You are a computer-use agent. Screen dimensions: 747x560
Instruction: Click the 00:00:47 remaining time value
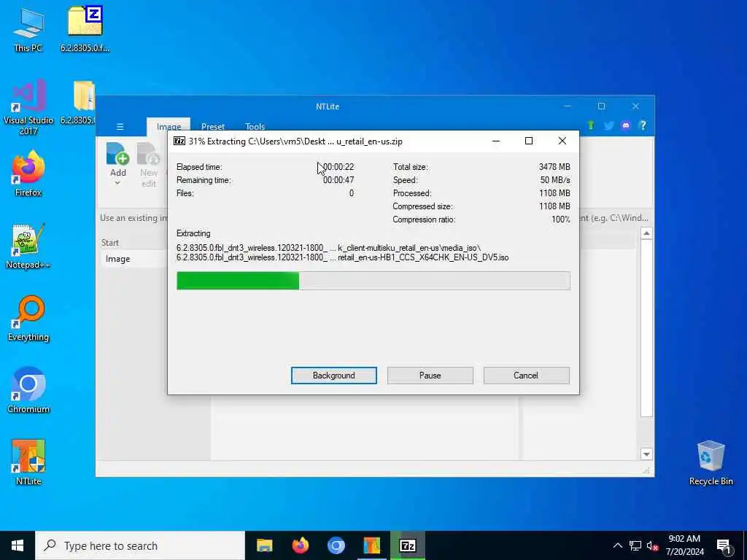(x=338, y=180)
